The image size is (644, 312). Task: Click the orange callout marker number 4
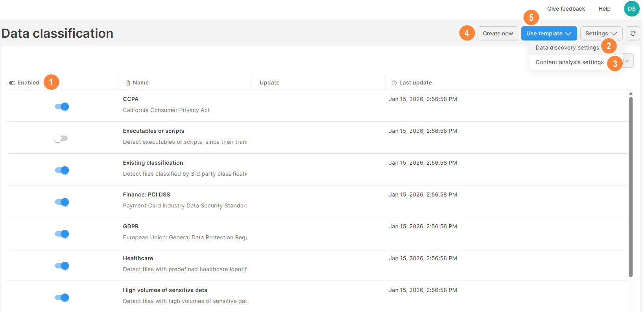click(467, 33)
